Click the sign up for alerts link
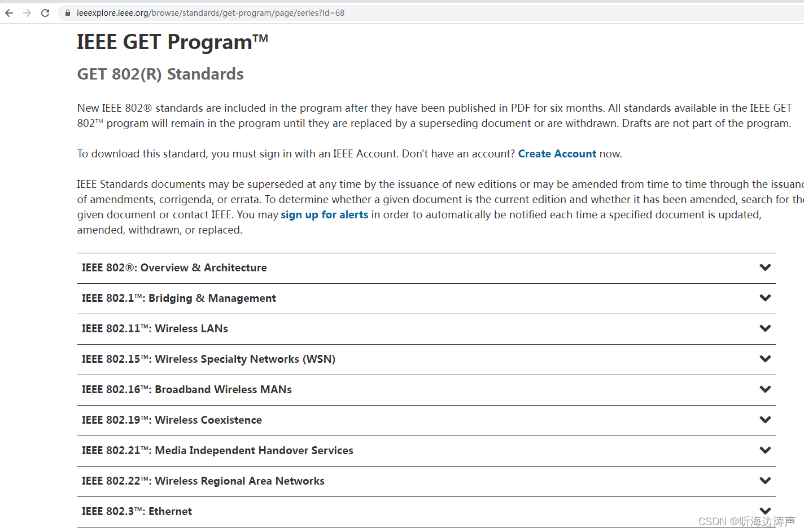The image size is (804, 532). 324,214
